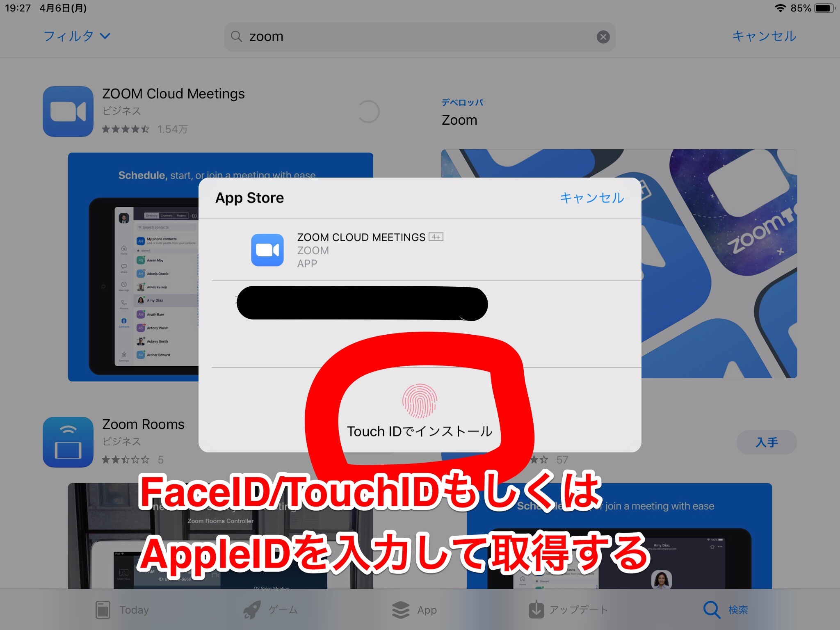Tap the download progress spinner for ZOOM Cloud Meetings
This screenshot has width=840, height=630.
point(368,112)
